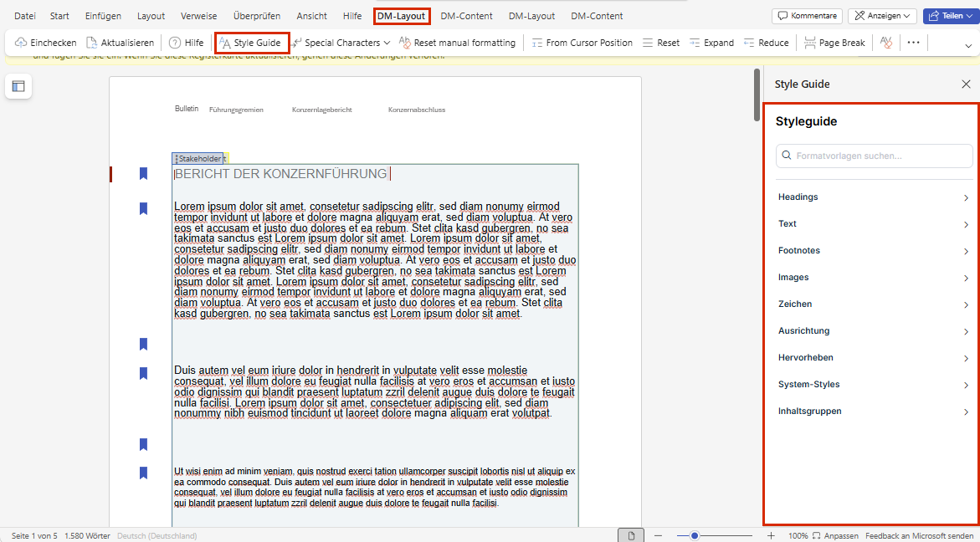Switch to the Verweise ribbon tab
The height and width of the screenshot is (542, 980).
tap(197, 16)
